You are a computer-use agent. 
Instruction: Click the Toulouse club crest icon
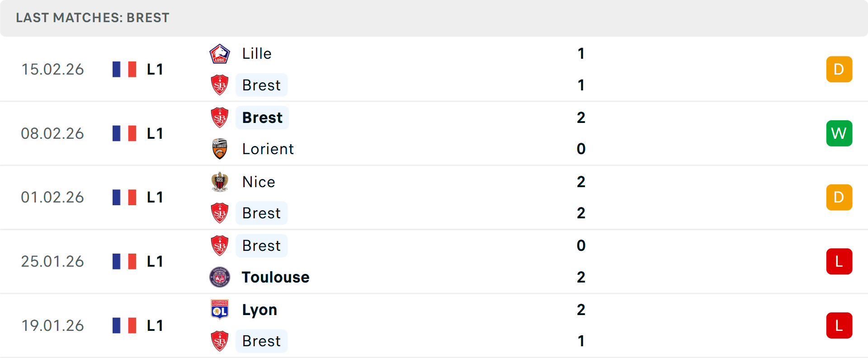coord(220,277)
